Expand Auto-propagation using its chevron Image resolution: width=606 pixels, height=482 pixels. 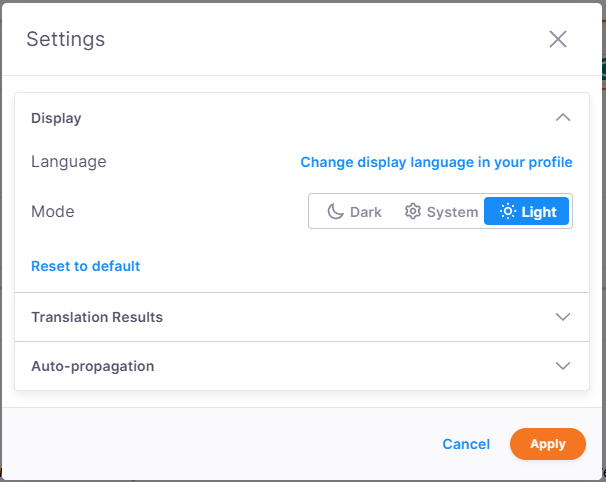point(563,366)
